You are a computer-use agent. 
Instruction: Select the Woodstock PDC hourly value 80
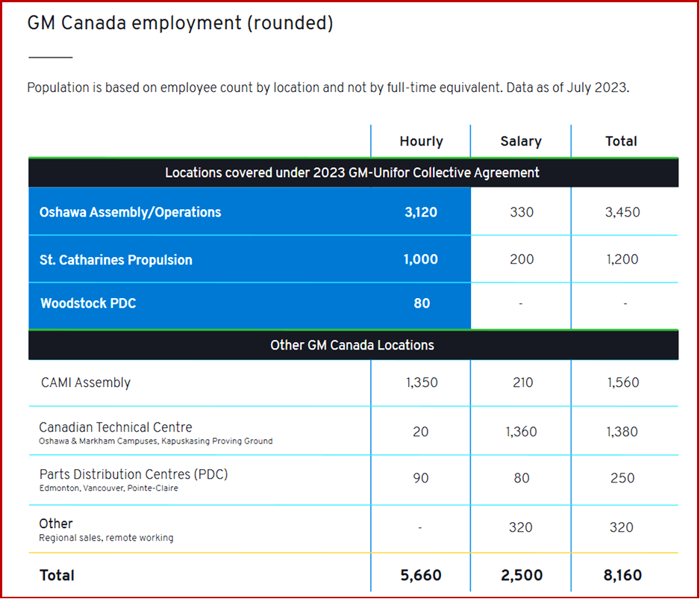point(422,303)
